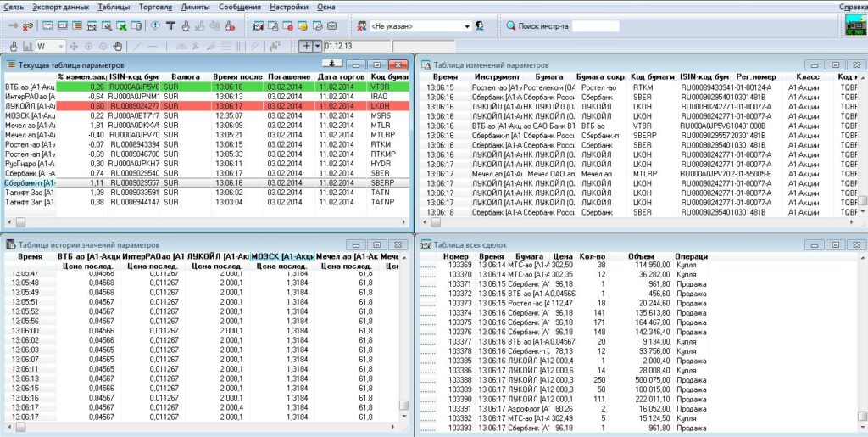The image size is (868, 437).
Task: Click the key with red X icon
Action: point(27,25)
